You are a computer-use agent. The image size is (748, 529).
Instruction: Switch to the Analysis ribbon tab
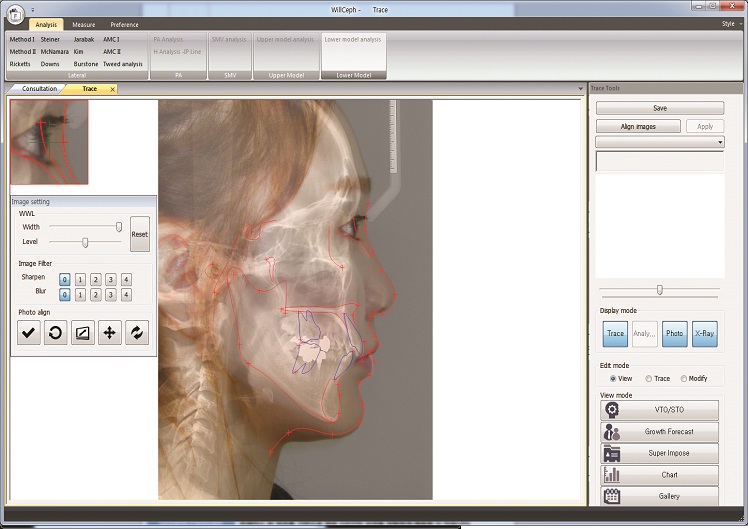coord(46,25)
